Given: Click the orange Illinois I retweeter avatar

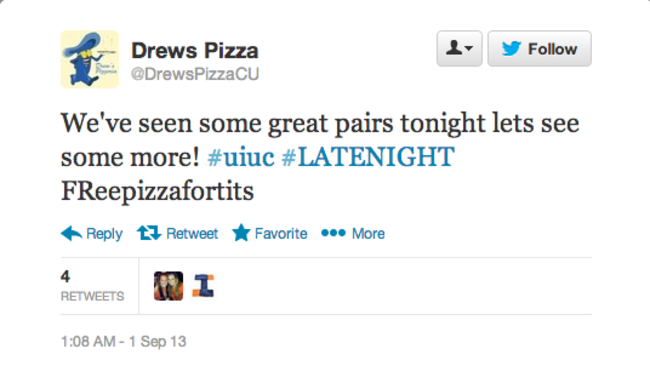Looking at the screenshot, I should pos(203,286).
